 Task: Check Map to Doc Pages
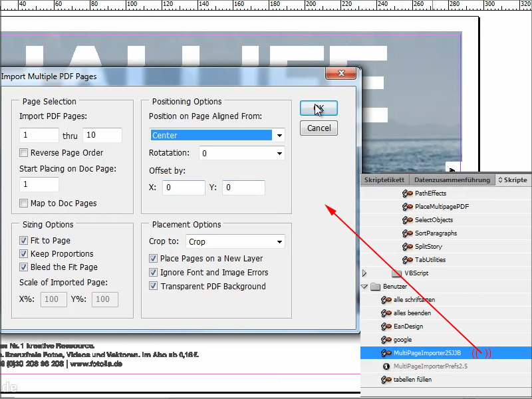click(23, 203)
